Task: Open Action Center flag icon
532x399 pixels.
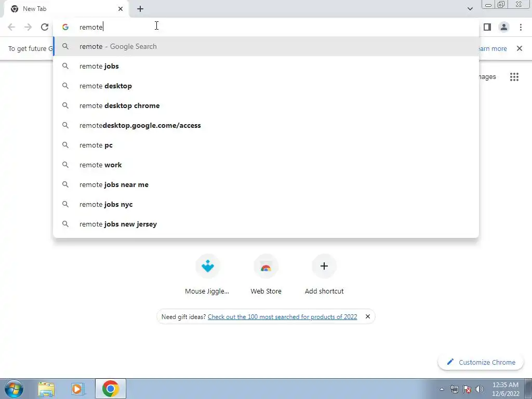Action: click(467, 389)
